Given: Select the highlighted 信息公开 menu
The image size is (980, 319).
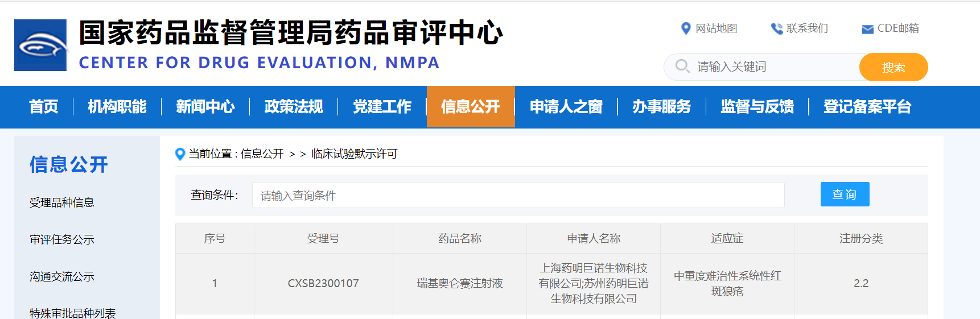Looking at the screenshot, I should click(x=471, y=106).
